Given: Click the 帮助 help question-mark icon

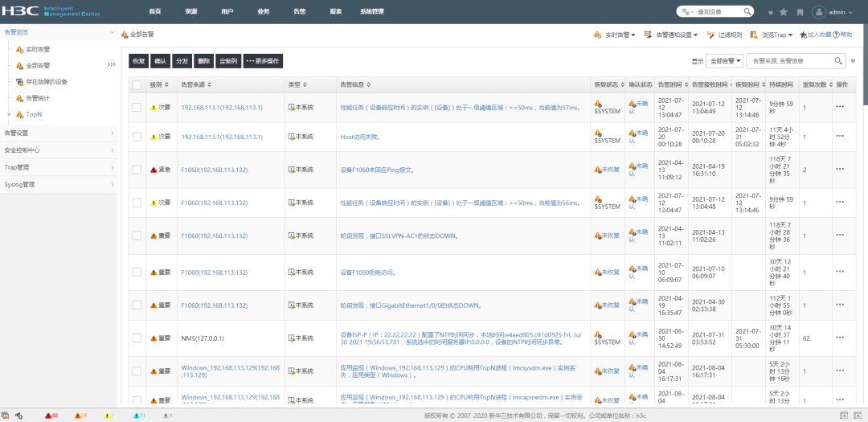Looking at the screenshot, I should [836, 35].
